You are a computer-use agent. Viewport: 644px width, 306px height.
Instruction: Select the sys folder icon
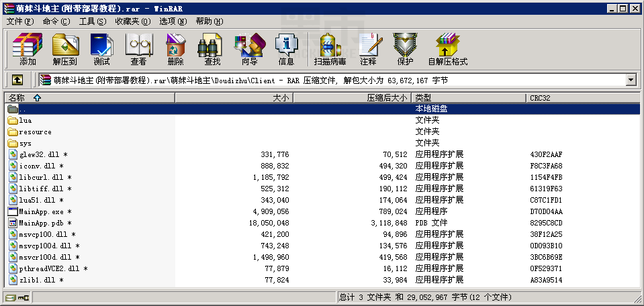click(x=13, y=144)
